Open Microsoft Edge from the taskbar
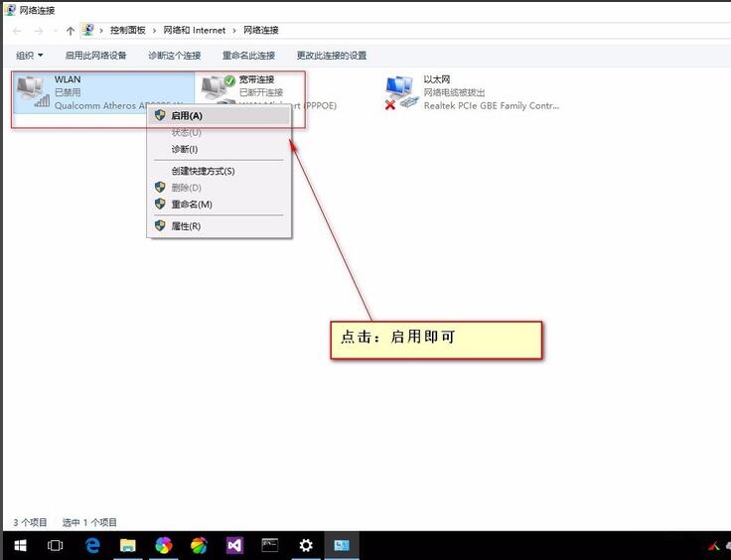731x560 pixels. pos(92,545)
